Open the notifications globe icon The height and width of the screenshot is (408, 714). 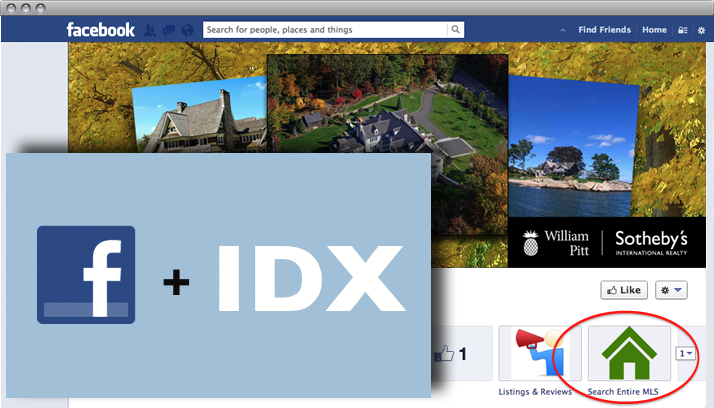[187, 31]
